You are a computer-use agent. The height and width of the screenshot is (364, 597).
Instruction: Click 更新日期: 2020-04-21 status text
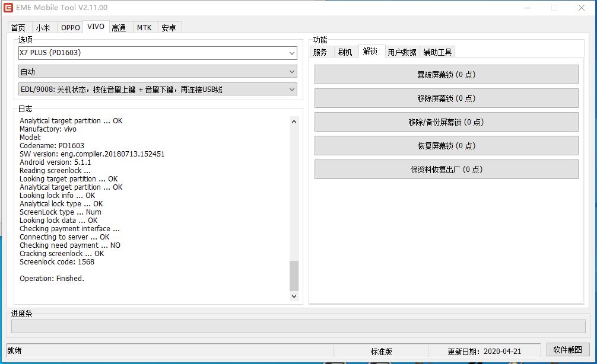pyautogui.click(x=484, y=352)
